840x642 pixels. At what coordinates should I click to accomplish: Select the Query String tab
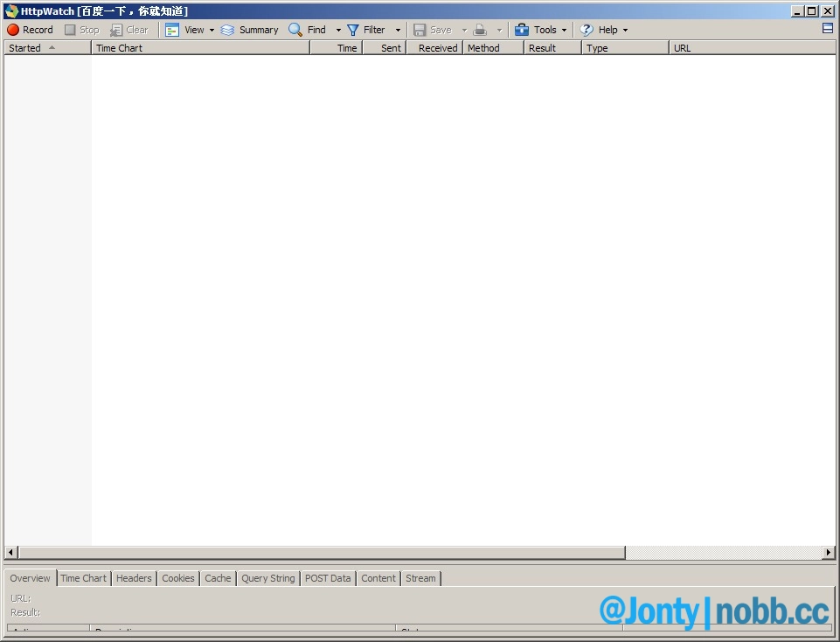pos(268,578)
